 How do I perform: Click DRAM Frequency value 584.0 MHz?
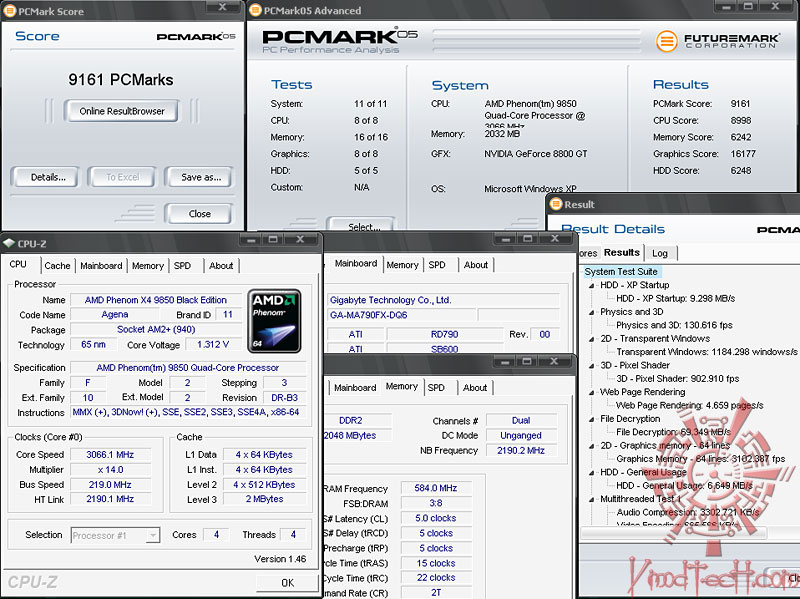436,488
